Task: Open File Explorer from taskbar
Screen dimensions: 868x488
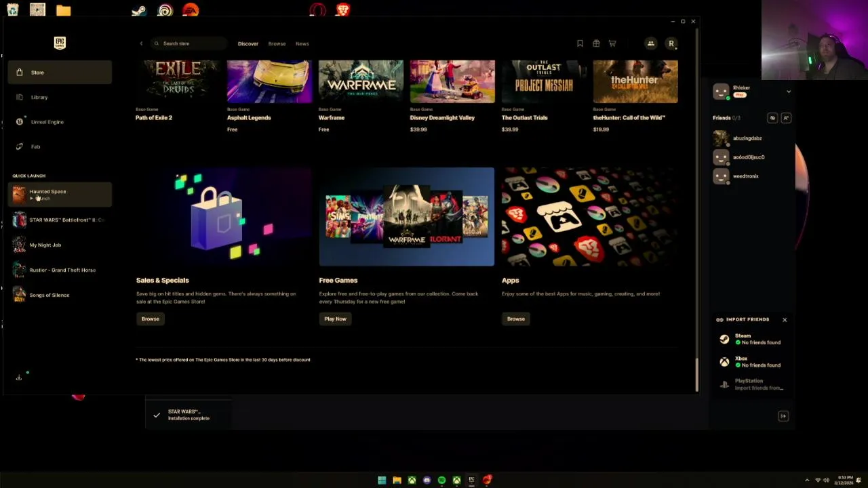Action: pos(397,481)
